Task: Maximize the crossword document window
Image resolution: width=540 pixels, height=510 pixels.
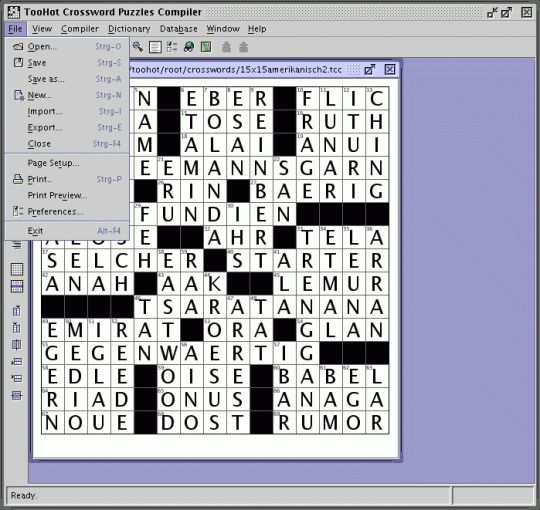Action: [x=370, y=70]
